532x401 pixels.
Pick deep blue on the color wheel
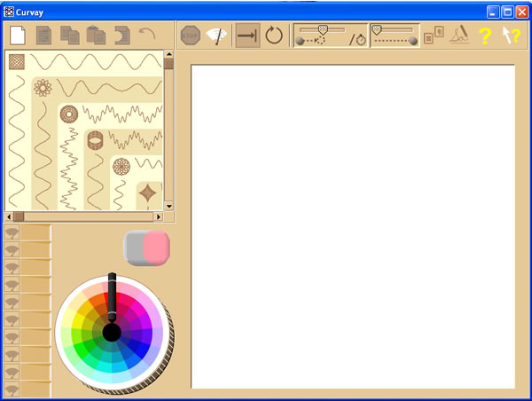143,348
